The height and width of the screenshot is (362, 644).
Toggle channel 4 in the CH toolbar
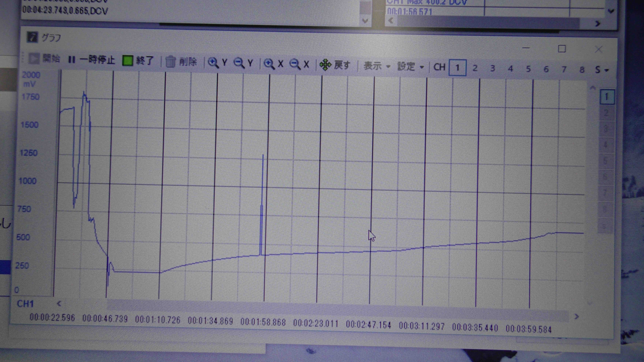click(511, 68)
